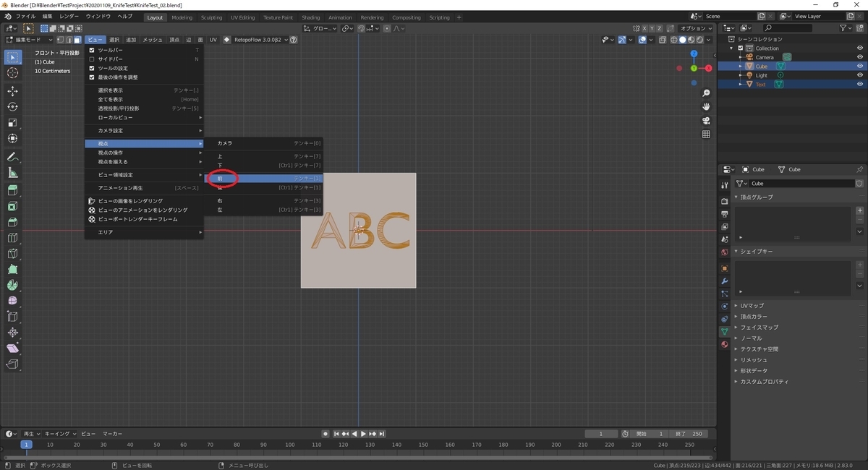Select the Measure tool
868x470 pixels.
tap(12, 173)
